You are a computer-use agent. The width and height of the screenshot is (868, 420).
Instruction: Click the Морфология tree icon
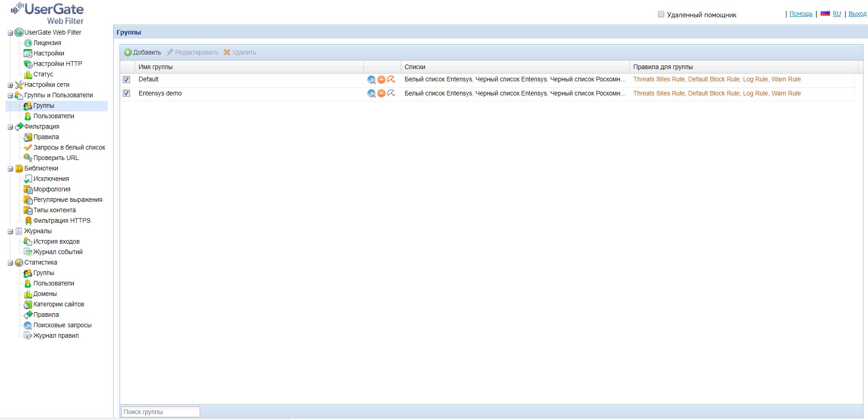click(x=28, y=190)
